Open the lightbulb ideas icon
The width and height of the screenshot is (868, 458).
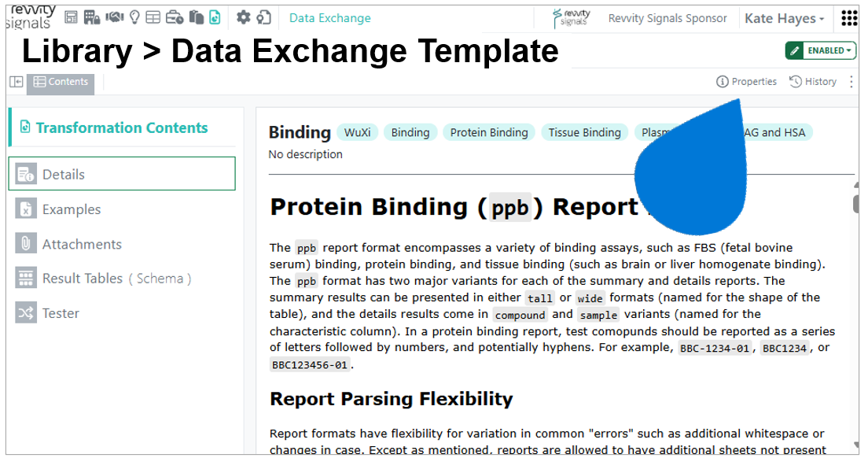click(134, 18)
